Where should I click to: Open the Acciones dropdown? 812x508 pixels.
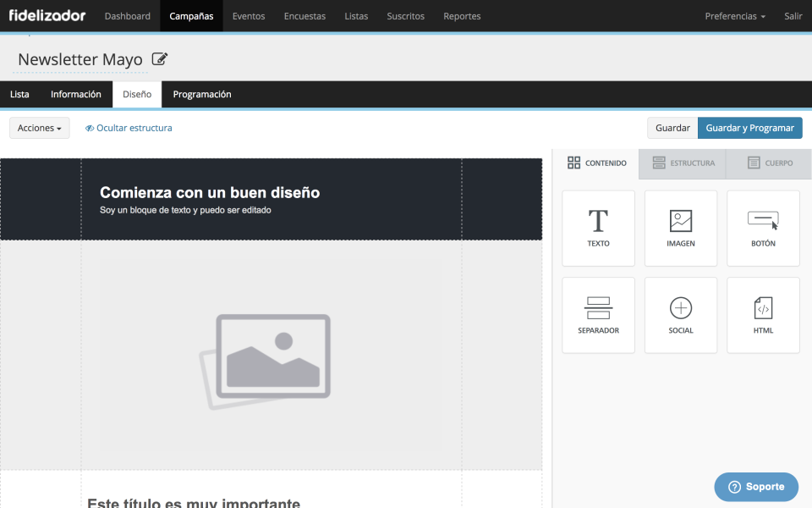pyautogui.click(x=40, y=128)
